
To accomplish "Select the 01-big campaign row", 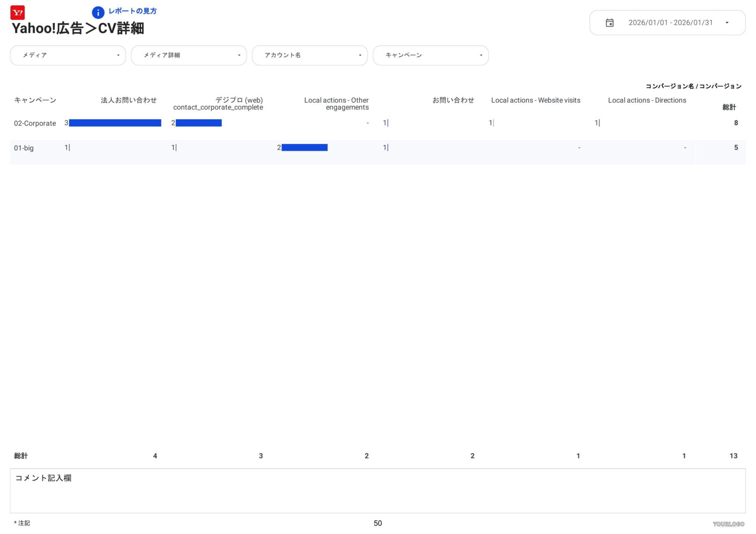I will (x=24, y=148).
